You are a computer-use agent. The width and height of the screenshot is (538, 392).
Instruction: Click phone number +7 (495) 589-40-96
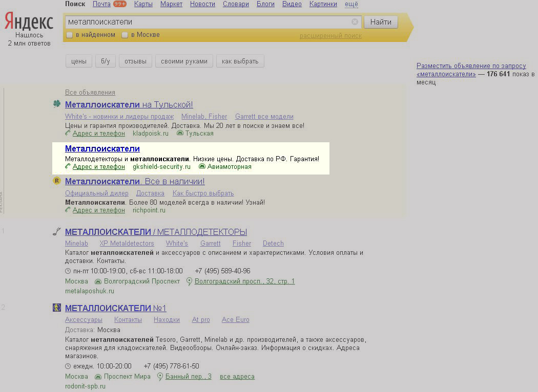223,271
